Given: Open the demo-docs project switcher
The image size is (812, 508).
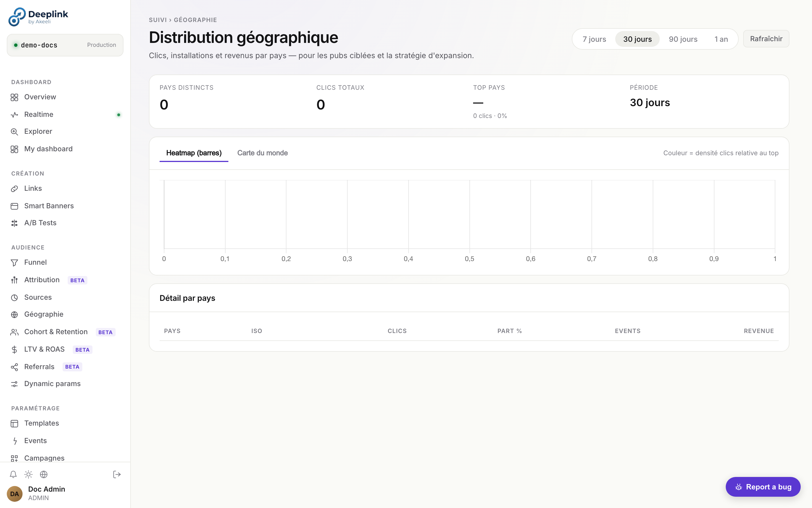Looking at the screenshot, I should pyautogui.click(x=65, y=45).
